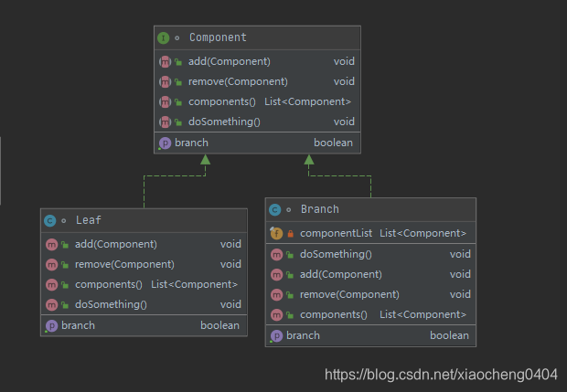Click the property icon of Branch branch
Image resolution: width=567 pixels, height=392 pixels.
point(276,336)
